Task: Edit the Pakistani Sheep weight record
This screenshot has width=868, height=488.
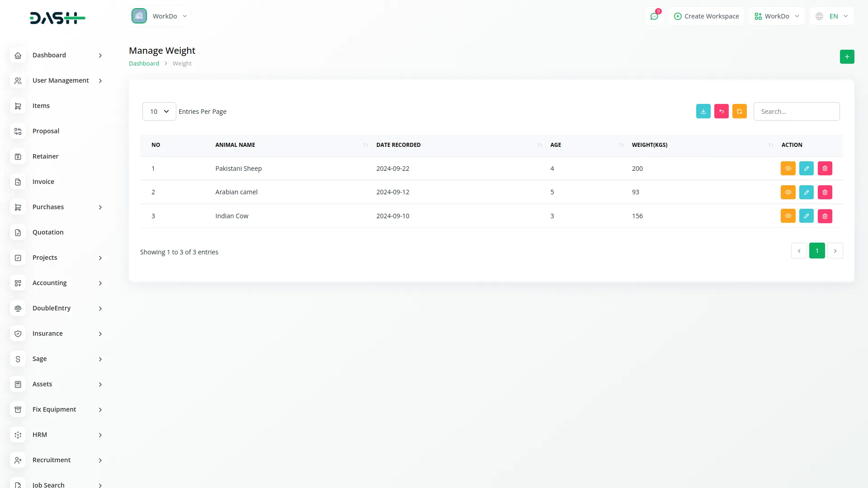Action: 806,169
